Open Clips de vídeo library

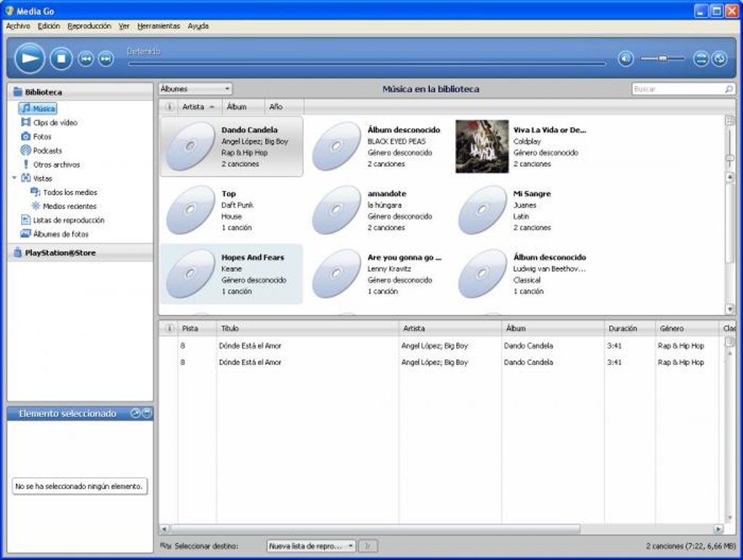(50, 123)
